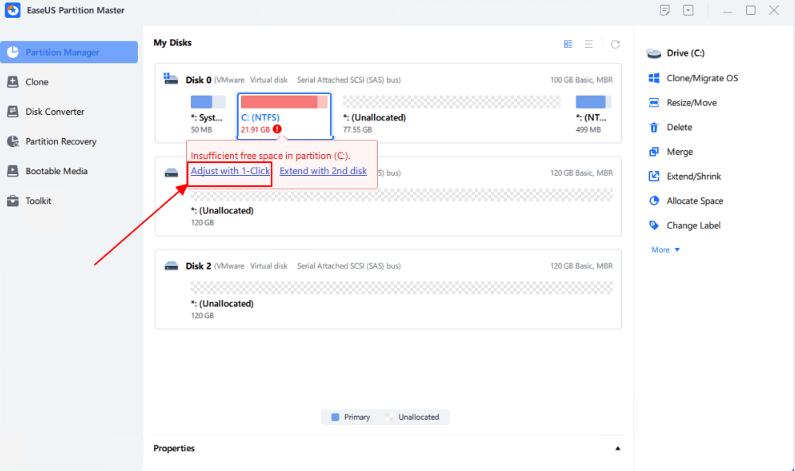Select the 499 MB NTFS partition

click(x=593, y=115)
